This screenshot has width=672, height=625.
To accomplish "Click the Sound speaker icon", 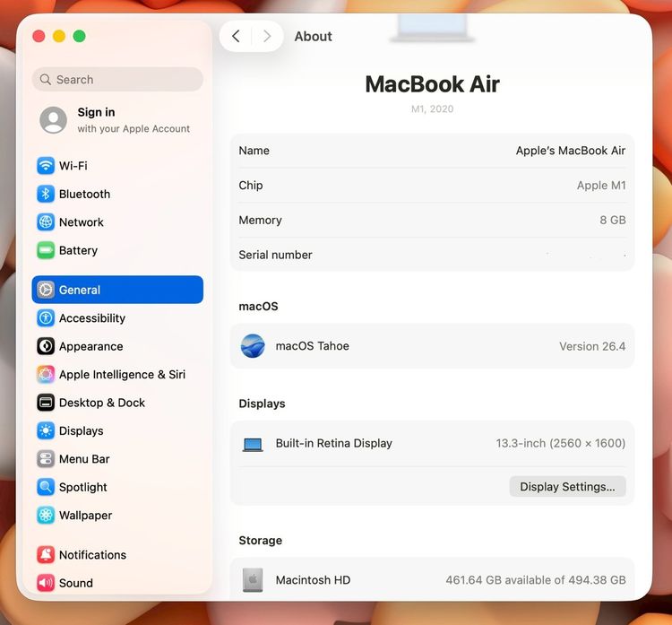I will (46, 583).
